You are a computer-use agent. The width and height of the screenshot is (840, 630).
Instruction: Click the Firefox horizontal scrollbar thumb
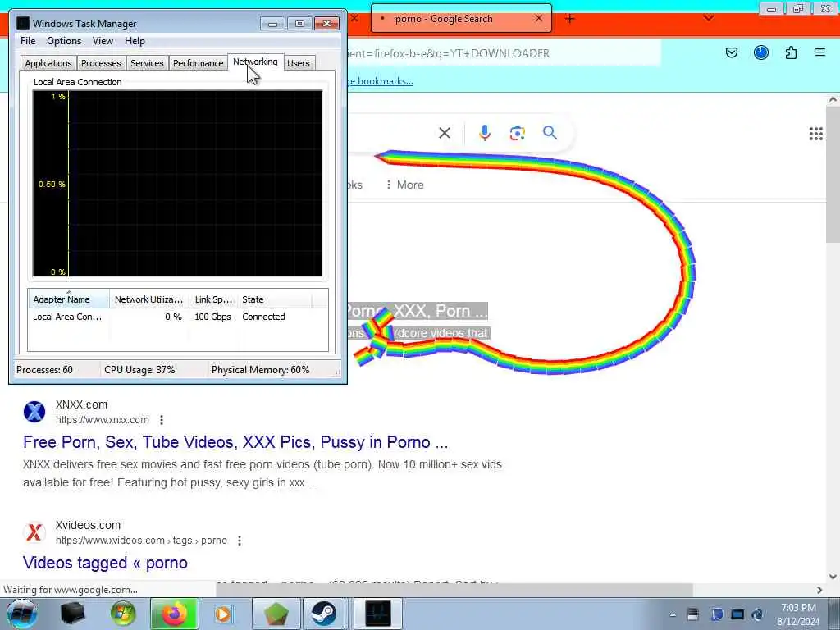point(454,590)
